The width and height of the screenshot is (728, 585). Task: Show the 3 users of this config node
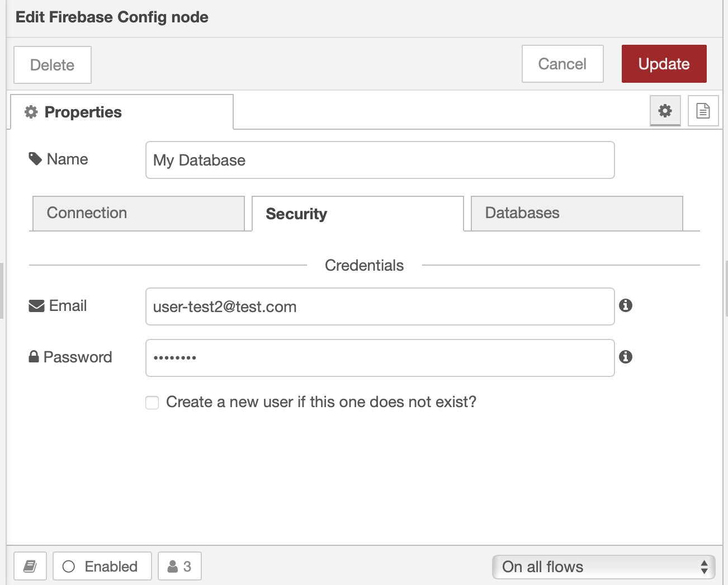click(x=179, y=567)
